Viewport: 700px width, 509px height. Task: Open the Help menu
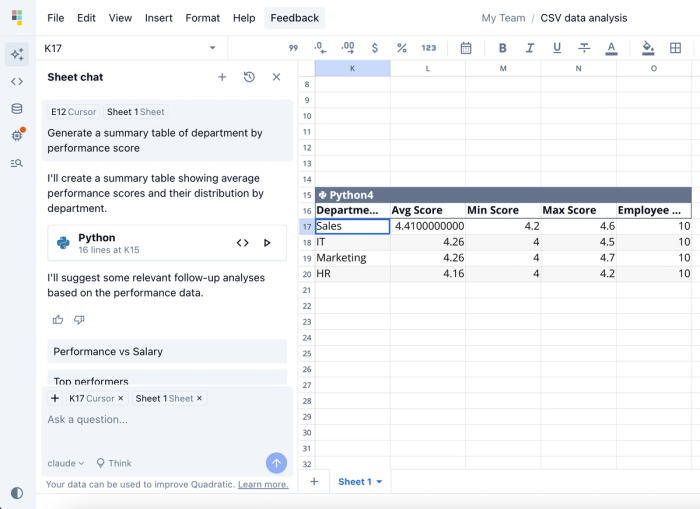(244, 18)
